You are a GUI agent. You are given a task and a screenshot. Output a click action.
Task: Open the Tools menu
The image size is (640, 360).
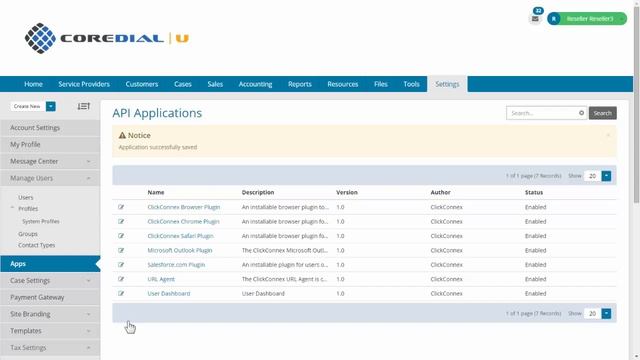[x=411, y=84]
